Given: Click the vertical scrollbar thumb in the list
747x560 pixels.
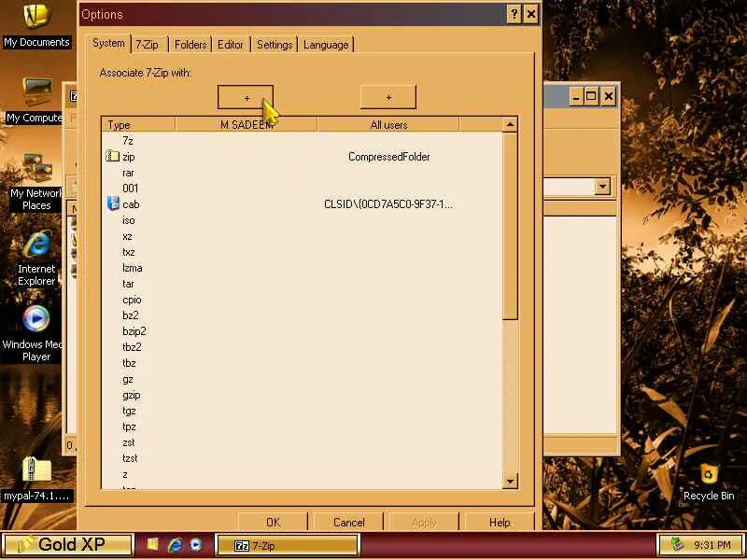Looking at the screenshot, I should point(510,226).
